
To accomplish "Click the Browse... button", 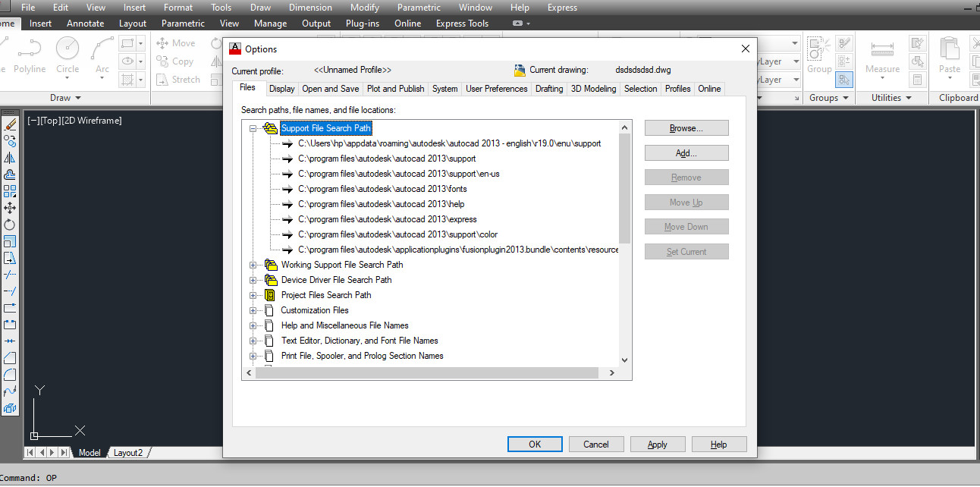I will [x=686, y=128].
